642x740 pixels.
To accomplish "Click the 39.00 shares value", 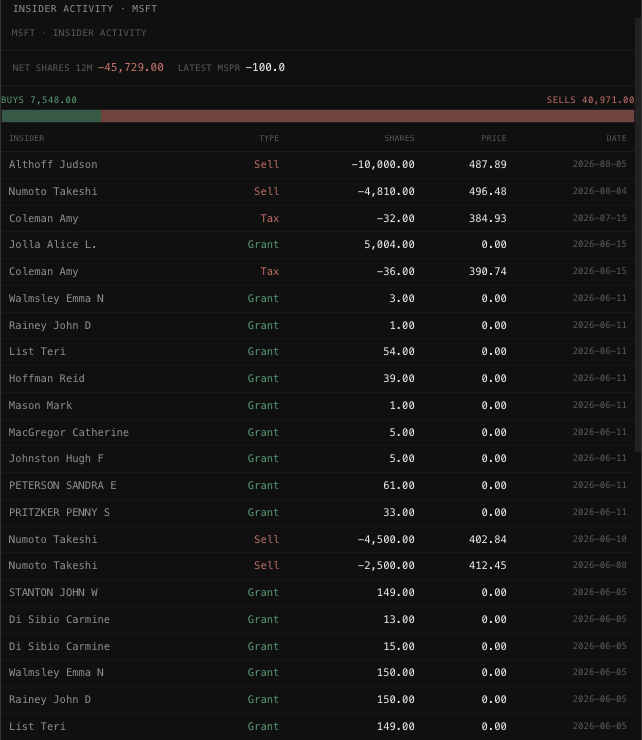I will click(398, 378).
